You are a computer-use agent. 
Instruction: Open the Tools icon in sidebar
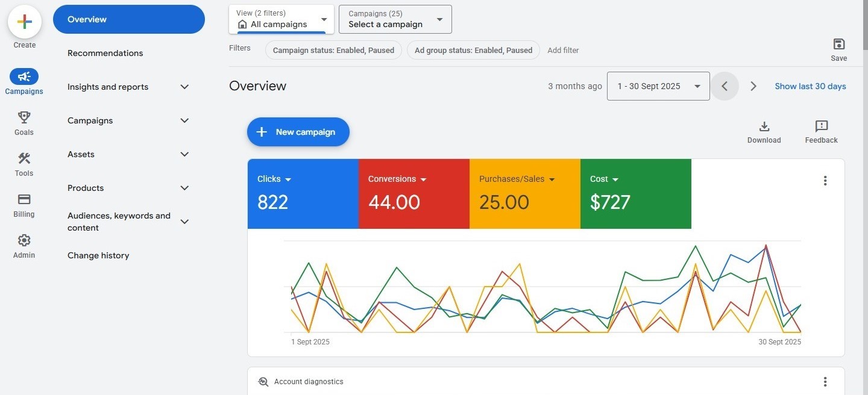24,158
